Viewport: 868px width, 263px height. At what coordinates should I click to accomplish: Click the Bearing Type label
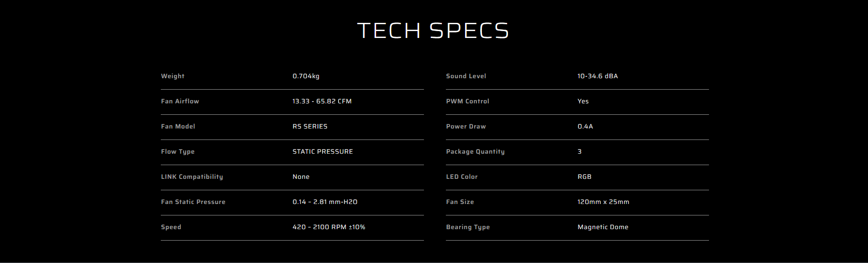tap(468, 227)
